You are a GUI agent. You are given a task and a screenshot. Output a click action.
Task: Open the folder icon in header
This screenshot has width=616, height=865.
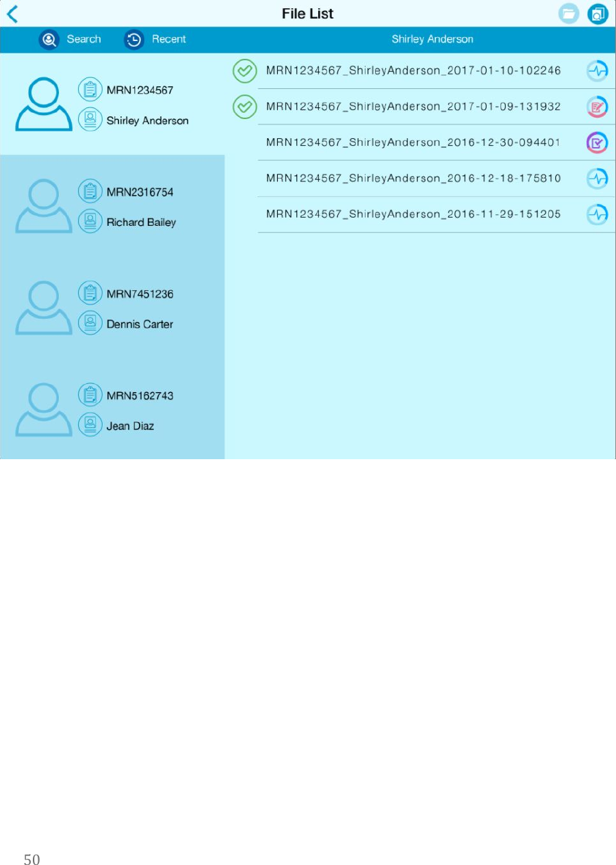pos(569,14)
